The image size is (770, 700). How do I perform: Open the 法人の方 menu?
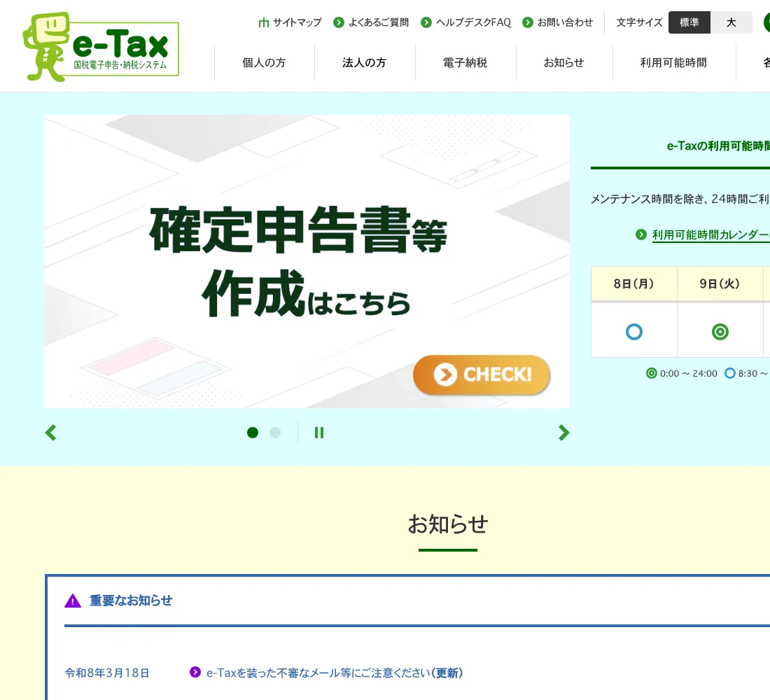365,62
